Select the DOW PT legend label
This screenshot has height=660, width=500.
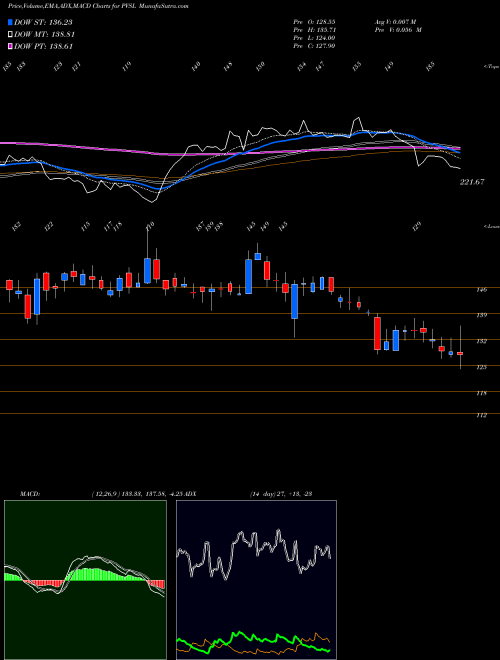point(44,46)
